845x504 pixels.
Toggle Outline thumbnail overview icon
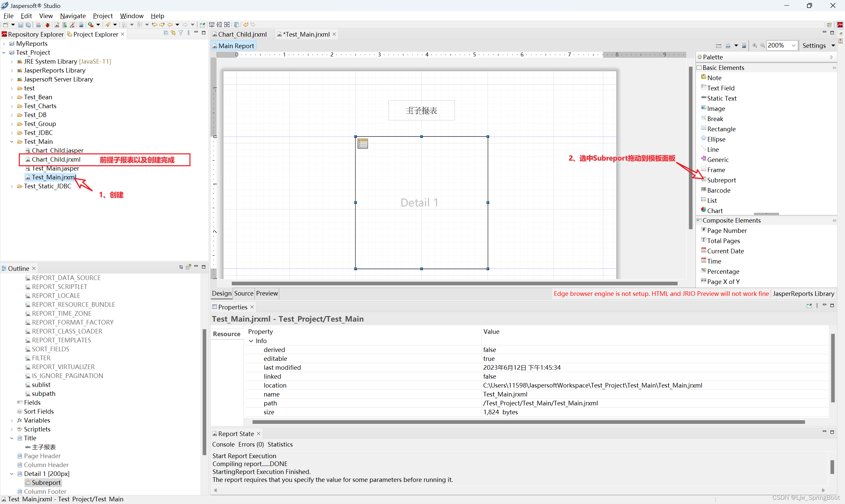[188, 267]
